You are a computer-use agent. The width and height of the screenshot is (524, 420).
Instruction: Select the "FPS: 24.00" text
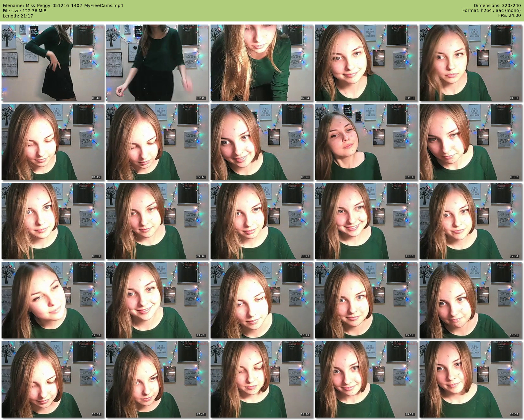[510, 16]
